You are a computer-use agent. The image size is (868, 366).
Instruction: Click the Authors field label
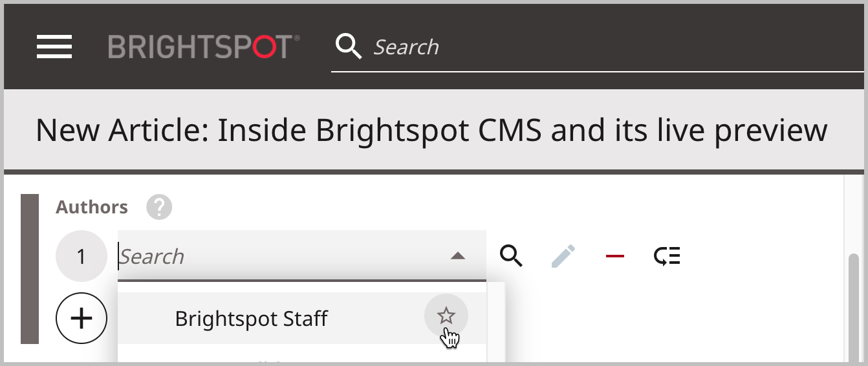tap(92, 207)
